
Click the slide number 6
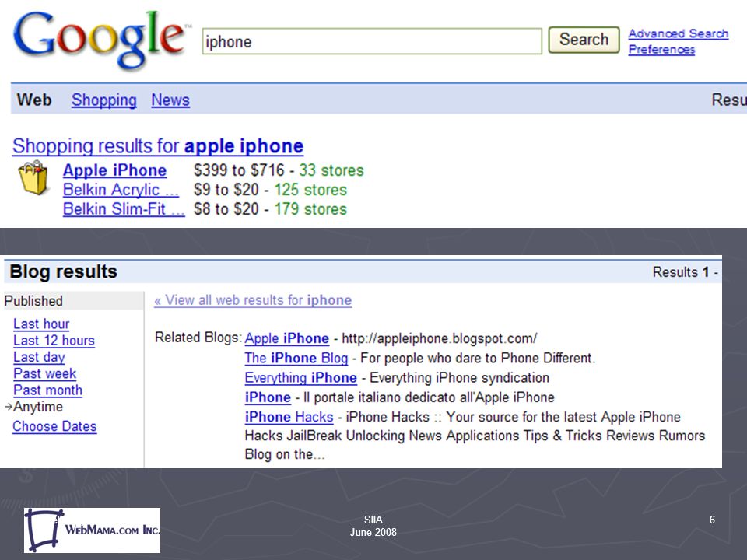[x=712, y=520]
